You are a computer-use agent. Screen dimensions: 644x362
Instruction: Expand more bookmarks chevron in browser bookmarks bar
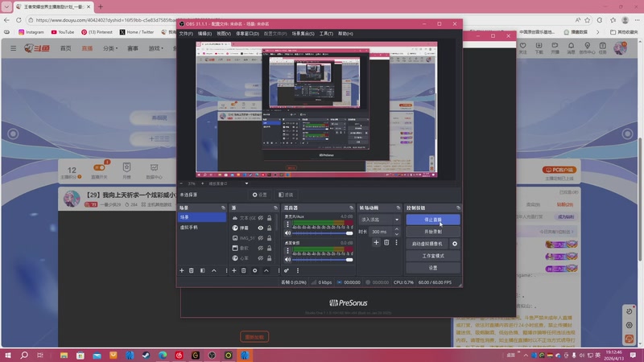coord(597,32)
